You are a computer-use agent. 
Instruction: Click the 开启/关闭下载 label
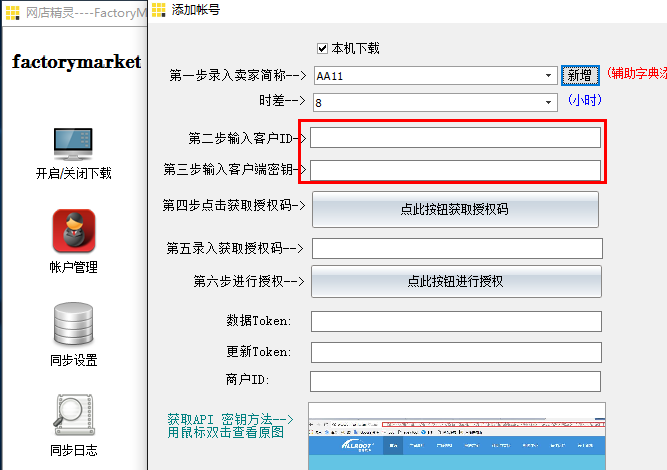point(74,173)
